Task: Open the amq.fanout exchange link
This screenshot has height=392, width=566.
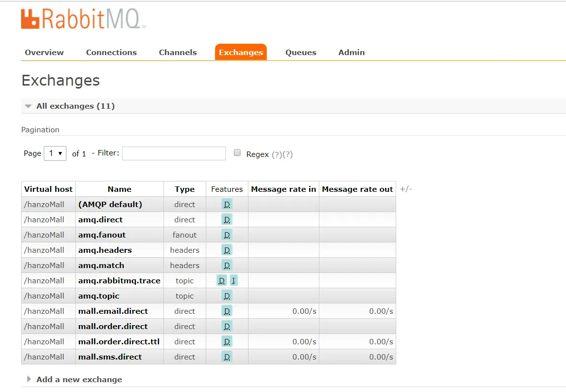Action: pos(102,235)
